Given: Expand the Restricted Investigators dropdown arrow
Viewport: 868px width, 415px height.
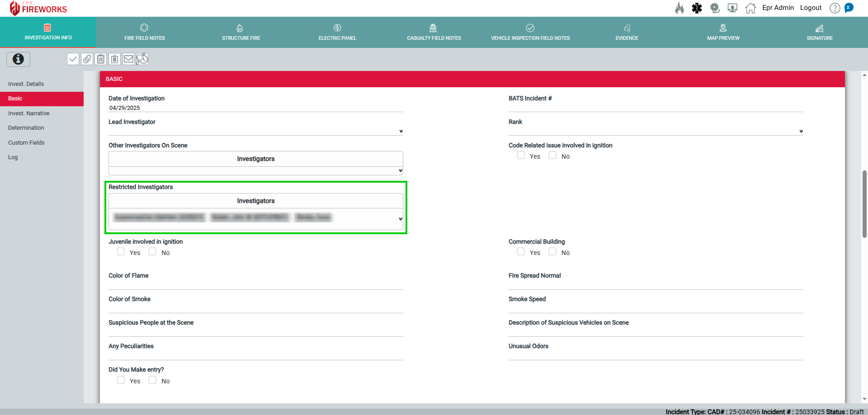Looking at the screenshot, I should coord(401,219).
